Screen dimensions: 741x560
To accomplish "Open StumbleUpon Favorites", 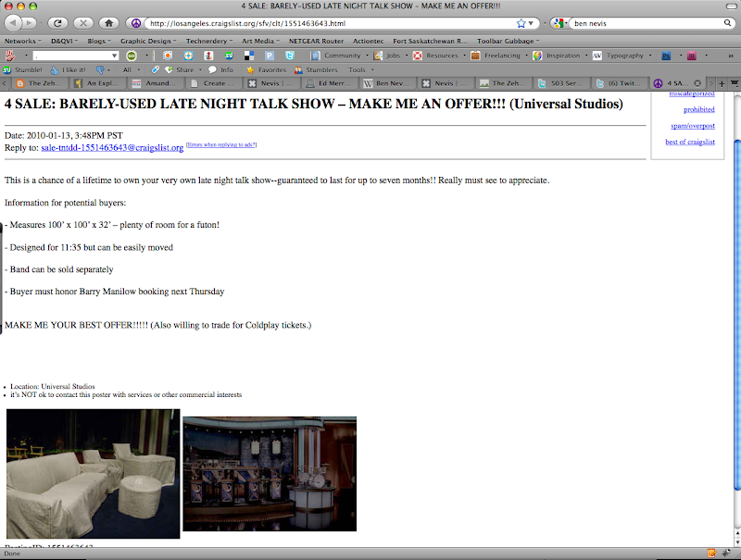I will [x=266, y=69].
